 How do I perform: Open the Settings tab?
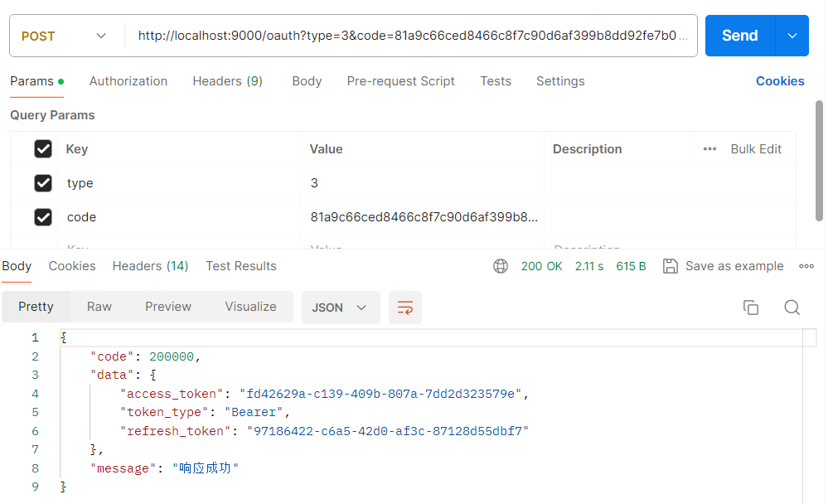coord(560,81)
